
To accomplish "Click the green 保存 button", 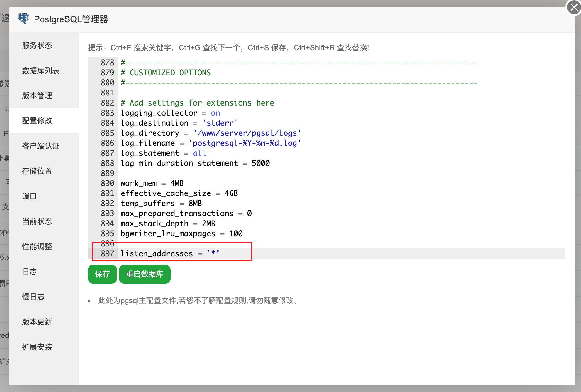I will click(x=102, y=274).
